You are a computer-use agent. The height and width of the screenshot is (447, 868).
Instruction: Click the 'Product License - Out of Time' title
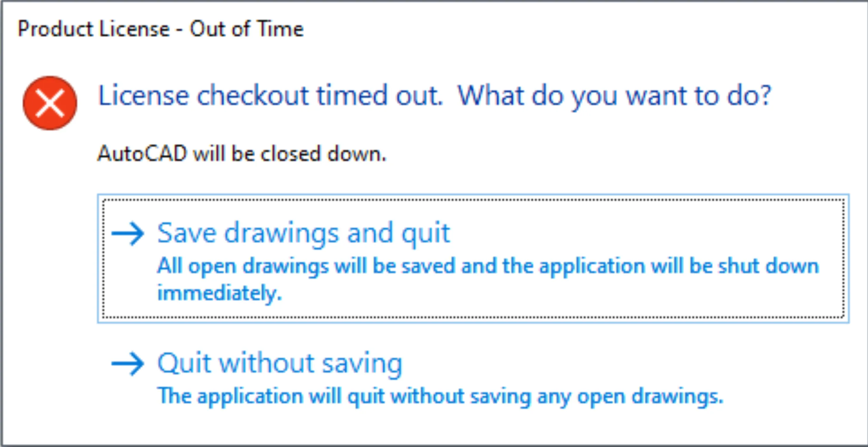tap(161, 29)
